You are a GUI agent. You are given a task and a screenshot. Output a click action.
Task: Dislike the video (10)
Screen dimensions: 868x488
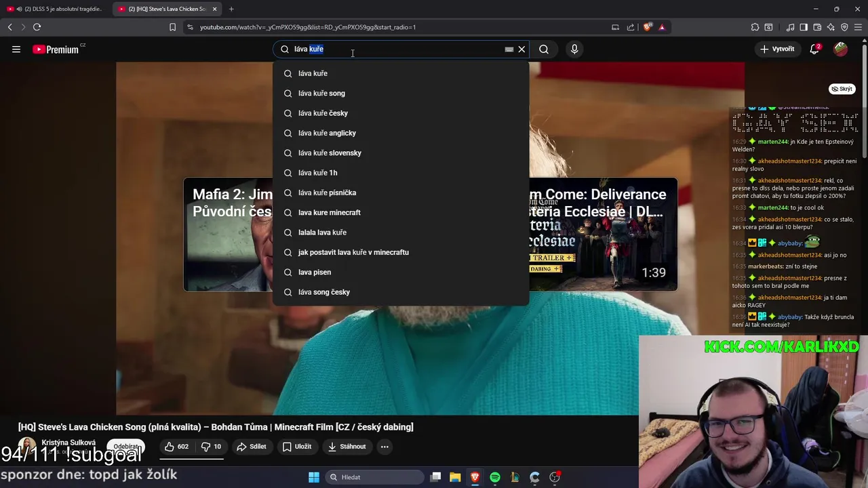[x=211, y=447]
